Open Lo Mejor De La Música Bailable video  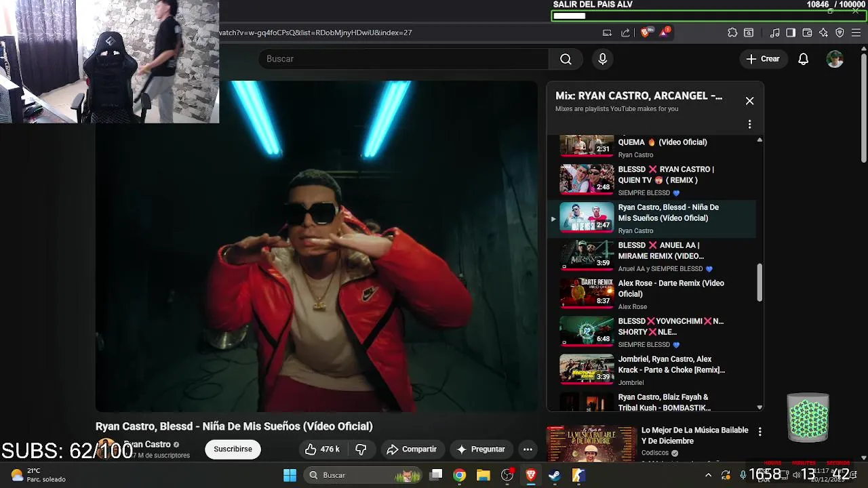(x=695, y=435)
